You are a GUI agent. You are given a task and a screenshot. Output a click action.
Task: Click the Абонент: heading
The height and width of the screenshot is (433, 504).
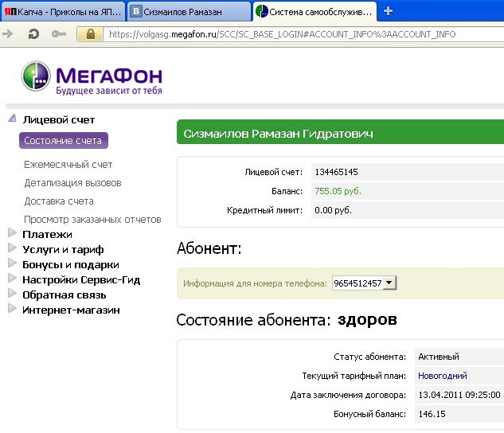click(209, 248)
